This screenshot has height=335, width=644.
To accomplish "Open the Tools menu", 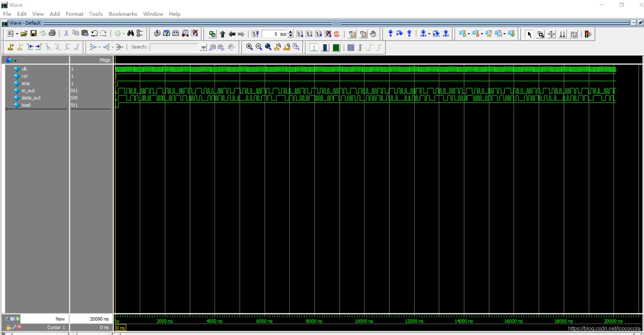I will (96, 14).
